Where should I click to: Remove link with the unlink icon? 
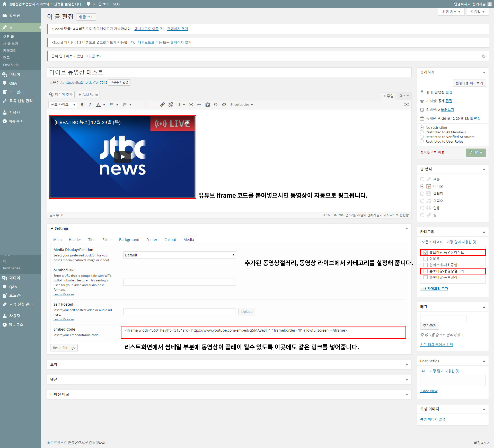[171, 105]
